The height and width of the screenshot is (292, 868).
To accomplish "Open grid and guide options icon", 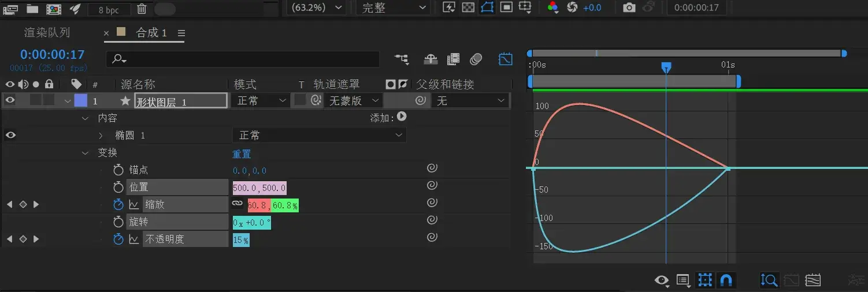I will pyautogui.click(x=525, y=8).
